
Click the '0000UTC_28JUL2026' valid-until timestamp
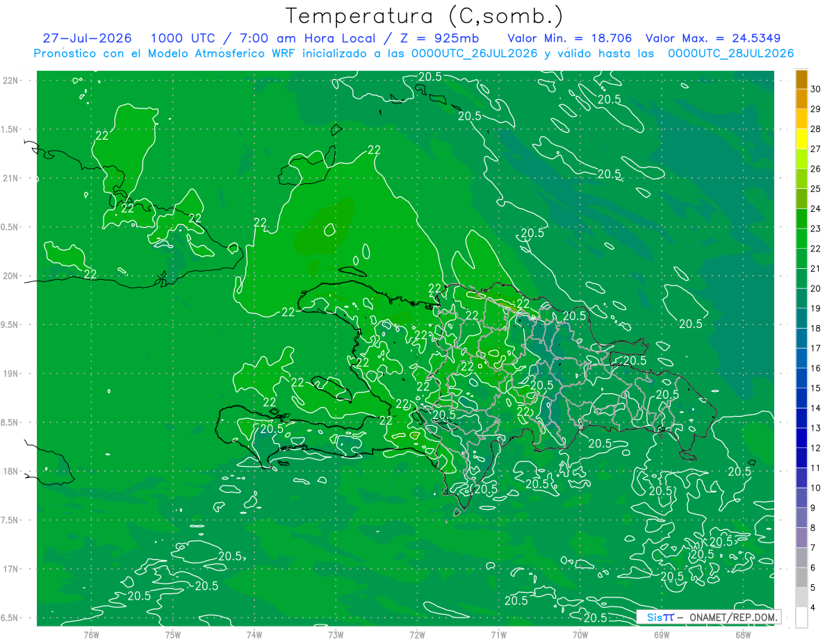pyautogui.click(x=730, y=53)
